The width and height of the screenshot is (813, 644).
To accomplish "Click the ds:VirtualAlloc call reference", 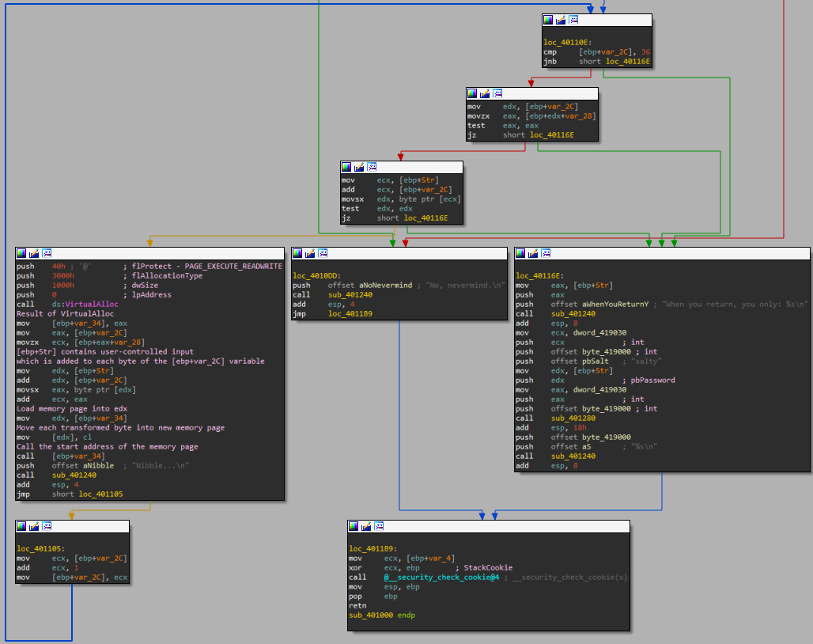I will pos(84,303).
